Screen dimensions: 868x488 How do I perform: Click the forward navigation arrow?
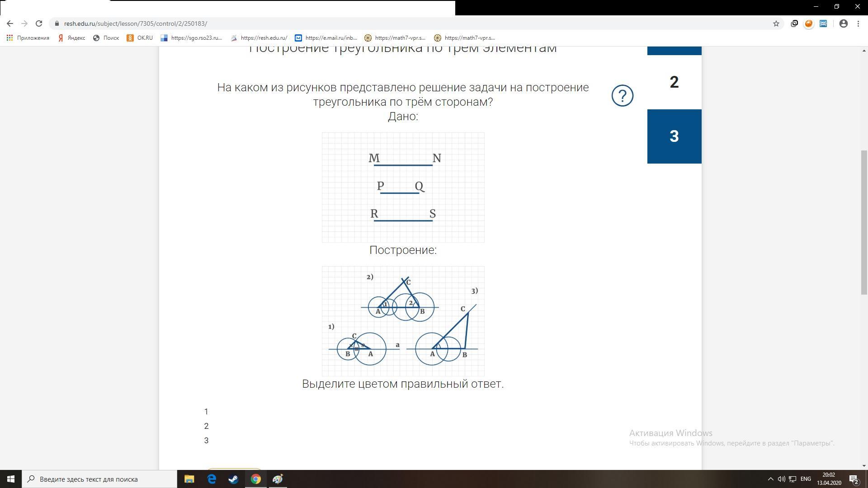pos(24,23)
